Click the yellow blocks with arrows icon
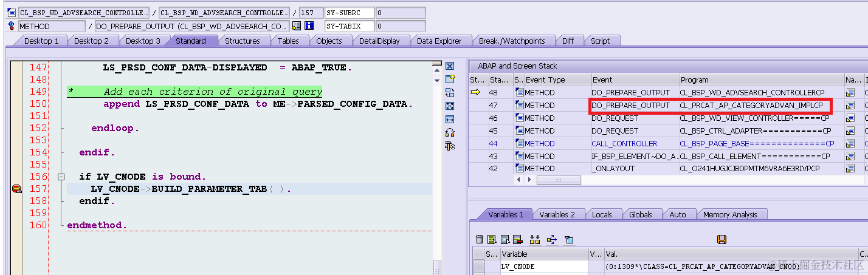This screenshot has width=868, height=275. (x=535, y=240)
